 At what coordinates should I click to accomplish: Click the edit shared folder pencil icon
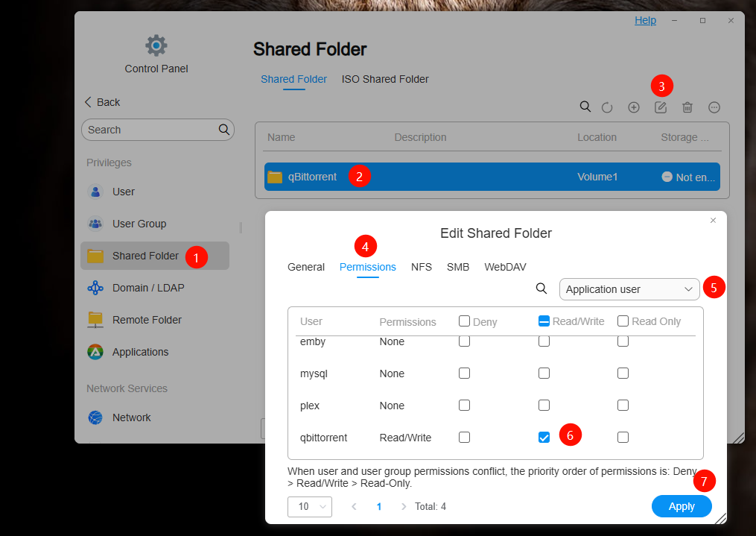point(661,107)
